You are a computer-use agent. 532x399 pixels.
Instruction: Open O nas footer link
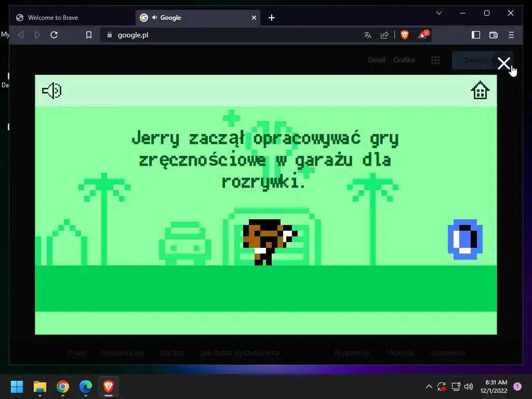tap(77, 353)
